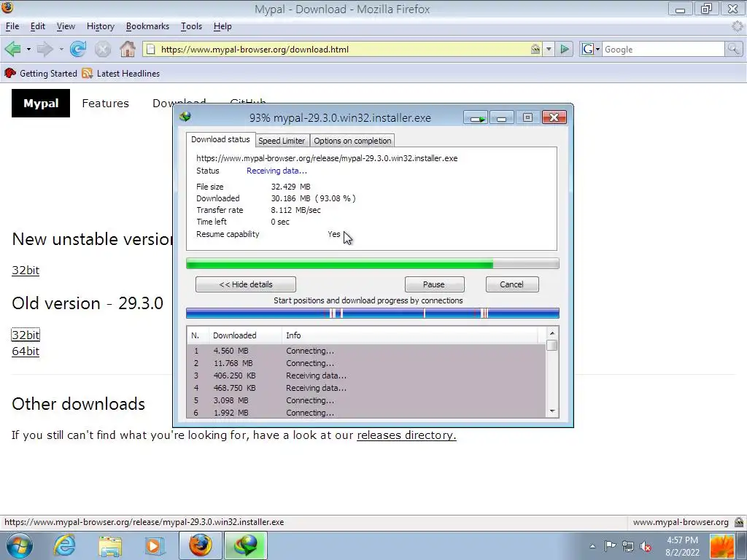Select connection row with 468.750 KB
The width and height of the screenshot is (747, 560).
coord(366,388)
